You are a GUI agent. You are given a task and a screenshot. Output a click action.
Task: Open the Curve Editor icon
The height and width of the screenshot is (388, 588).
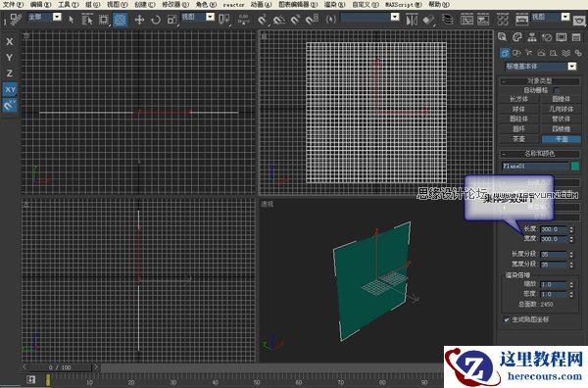click(466, 20)
